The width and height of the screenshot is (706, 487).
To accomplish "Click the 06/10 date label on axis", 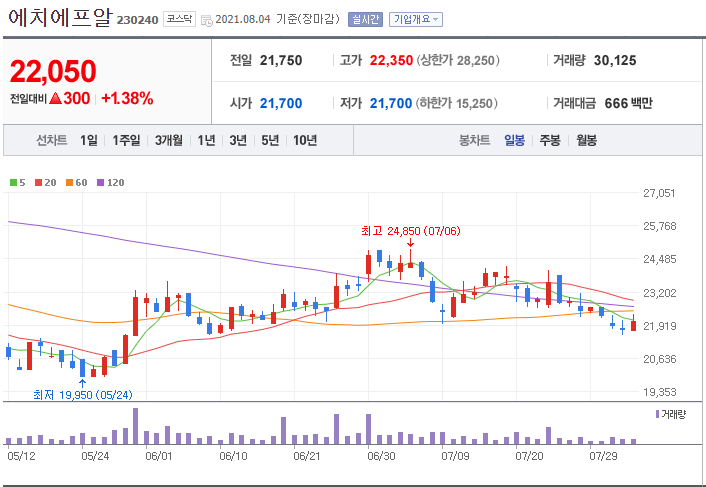I will 233,456.
